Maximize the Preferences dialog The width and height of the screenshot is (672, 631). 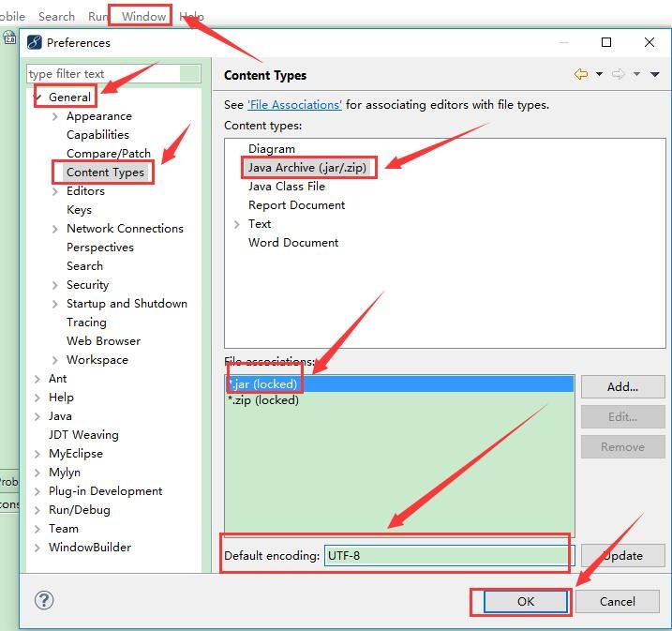[606, 42]
